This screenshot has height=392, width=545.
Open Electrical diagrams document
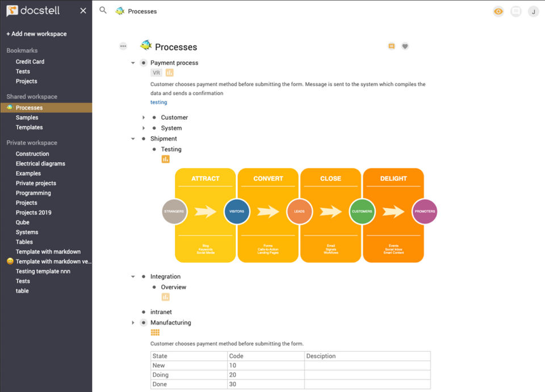[x=40, y=163]
